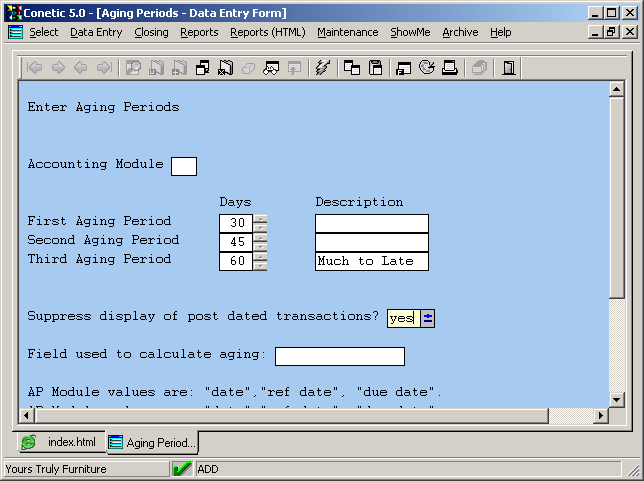Open the Reports (HTML) menu
Viewport: 644px width, 481px height.
pos(267,32)
